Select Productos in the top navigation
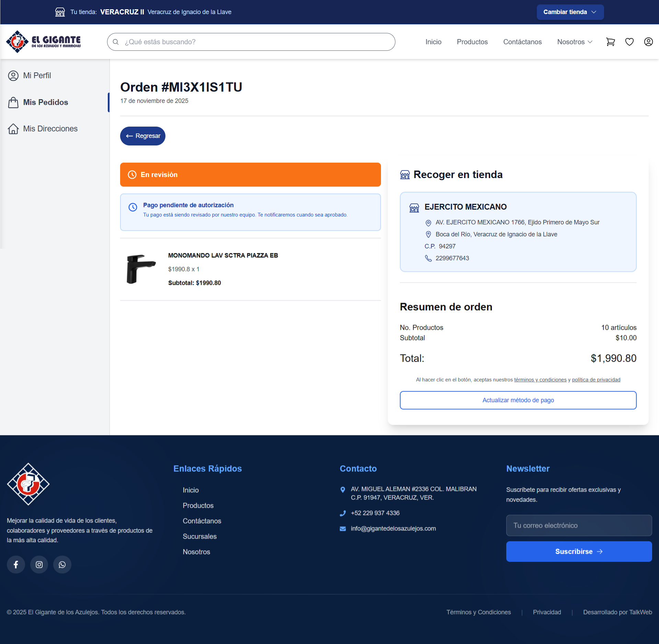659x644 pixels. click(x=472, y=42)
